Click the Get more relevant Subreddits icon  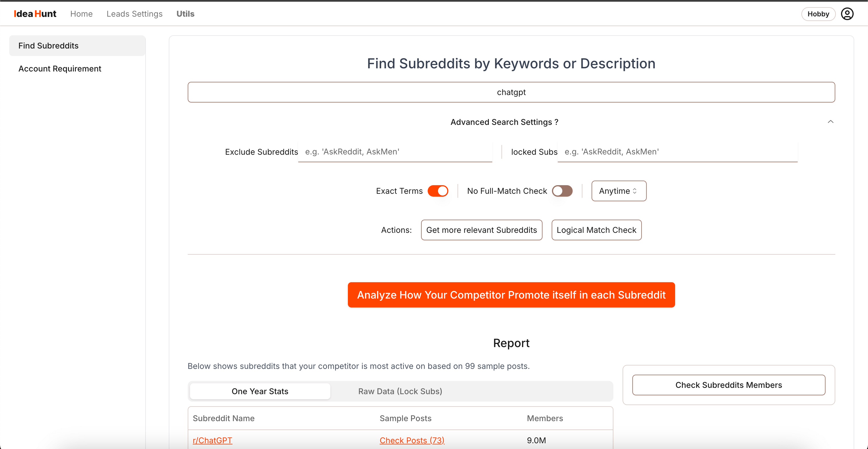[482, 230]
